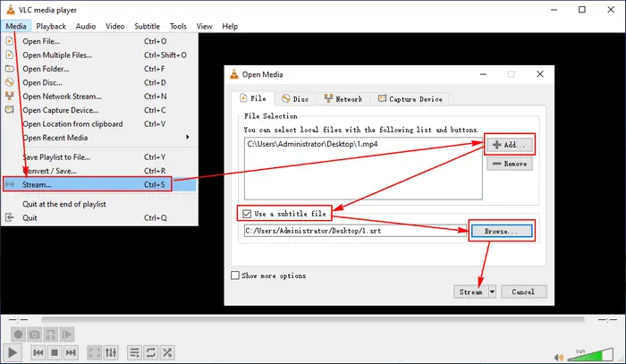
Task: Minimize the Open Media dialog
Action: coord(483,74)
